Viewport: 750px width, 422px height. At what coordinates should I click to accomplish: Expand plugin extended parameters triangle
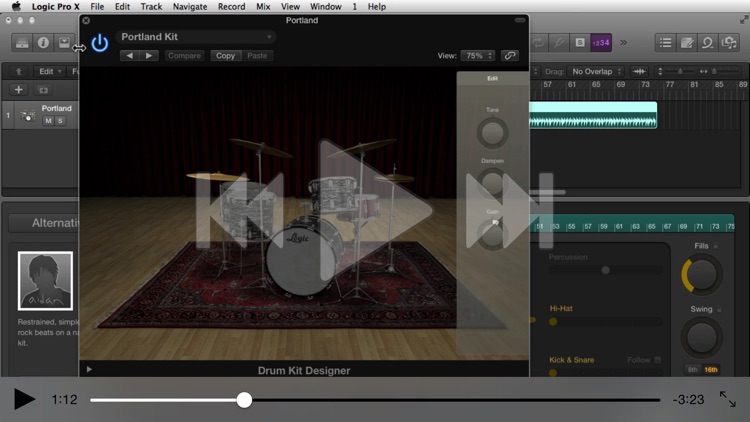[89, 369]
